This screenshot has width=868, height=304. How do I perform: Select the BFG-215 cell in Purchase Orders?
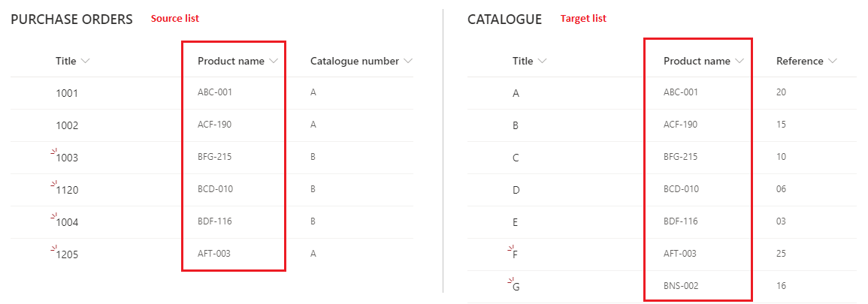coord(214,156)
